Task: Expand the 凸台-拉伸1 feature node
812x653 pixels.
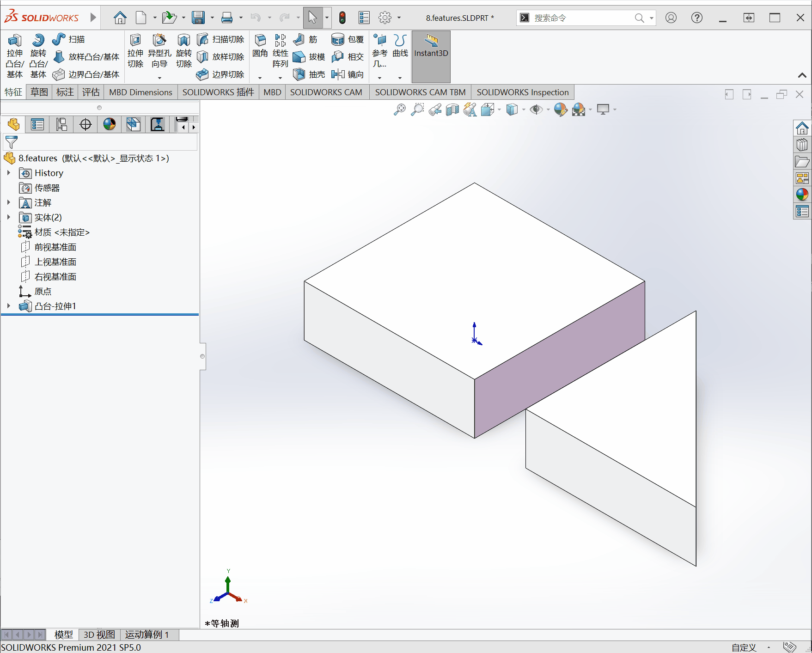Action: point(9,306)
